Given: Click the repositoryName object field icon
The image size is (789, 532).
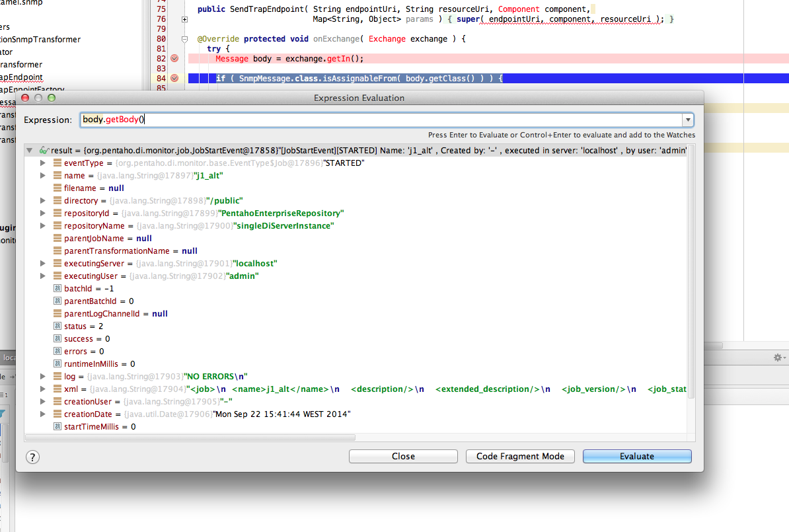Looking at the screenshot, I should pos(57,225).
